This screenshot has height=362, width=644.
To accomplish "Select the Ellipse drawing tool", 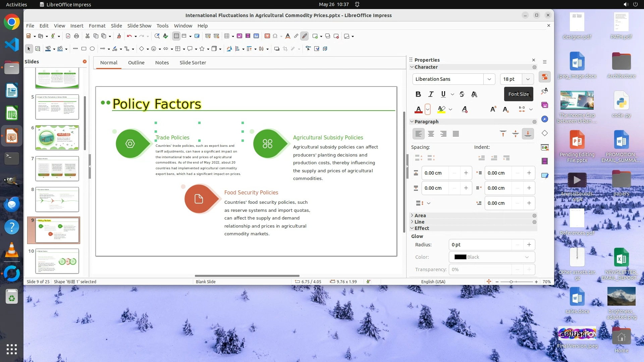I will click(92, 49).
